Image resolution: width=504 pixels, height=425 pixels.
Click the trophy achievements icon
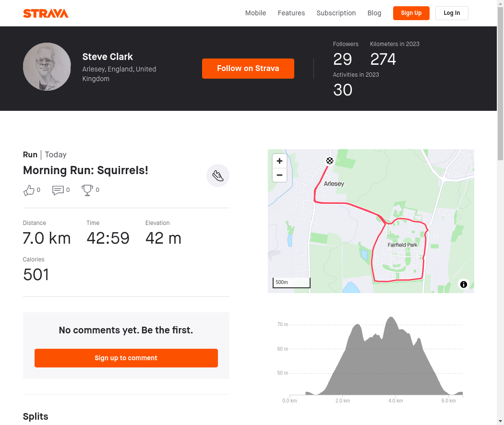(87, 190)
